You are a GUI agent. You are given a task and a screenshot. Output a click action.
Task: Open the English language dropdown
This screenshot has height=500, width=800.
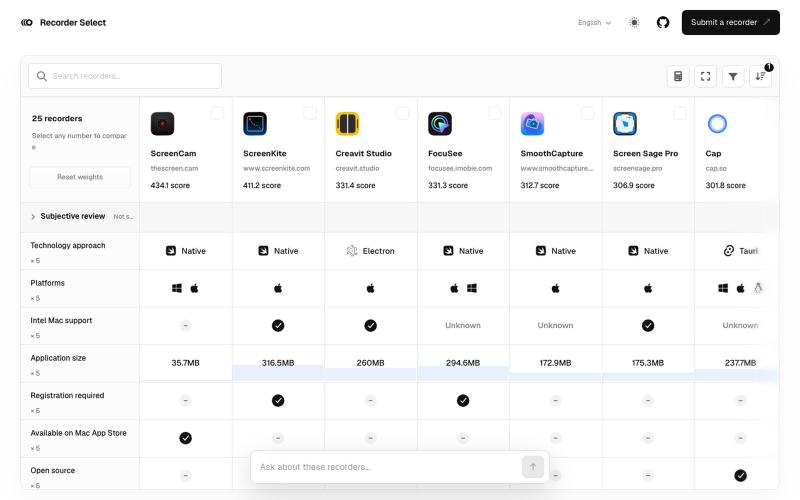coord(594,22)
